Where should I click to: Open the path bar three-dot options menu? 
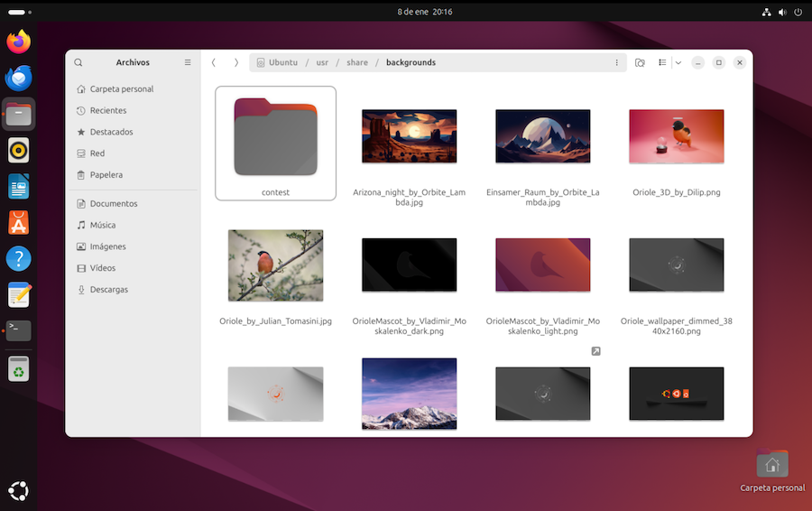[x=617, y=63]
